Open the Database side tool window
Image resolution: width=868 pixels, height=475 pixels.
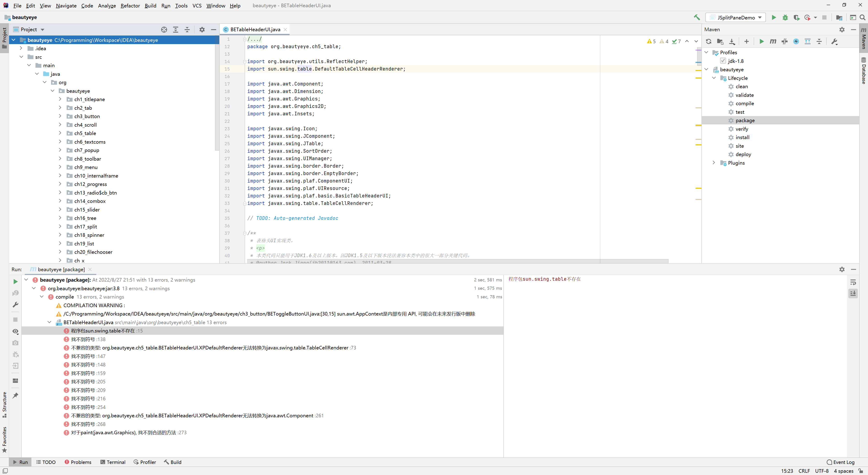(864, 71)
